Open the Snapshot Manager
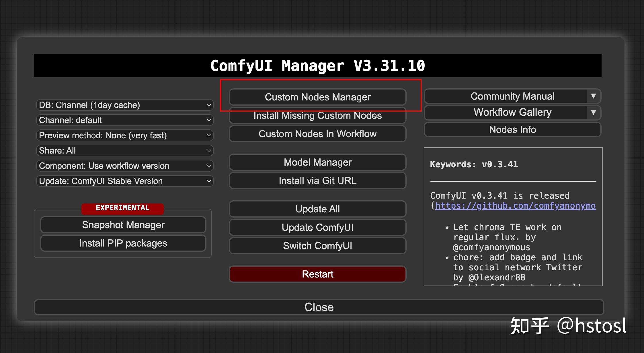The height and width of the screenshot is (353, 644). tap(123, 225)
